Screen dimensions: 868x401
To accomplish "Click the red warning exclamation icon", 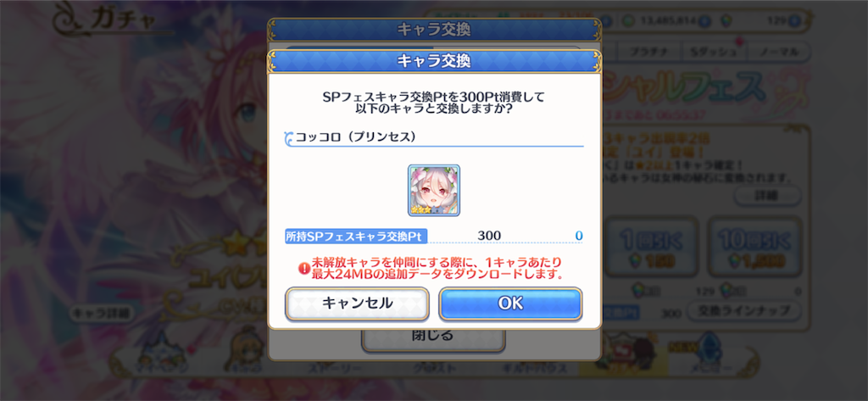I will (304, 268).
